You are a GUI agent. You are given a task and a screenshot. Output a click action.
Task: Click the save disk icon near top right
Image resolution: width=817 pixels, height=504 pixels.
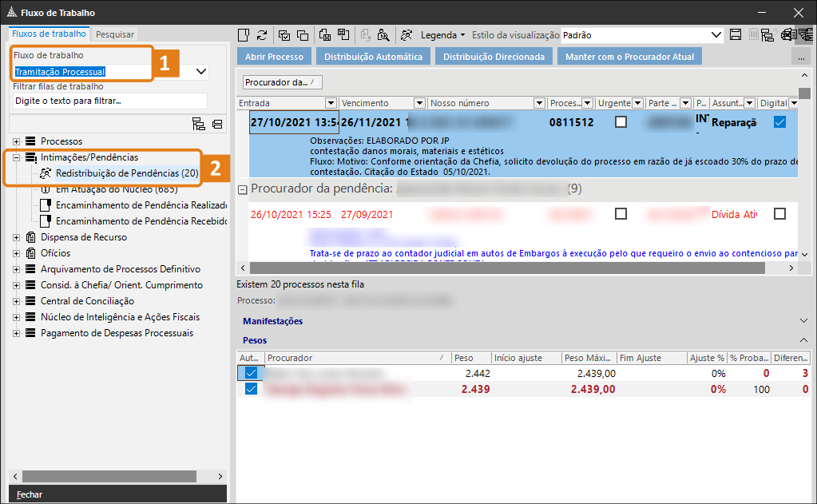point(735,34)
